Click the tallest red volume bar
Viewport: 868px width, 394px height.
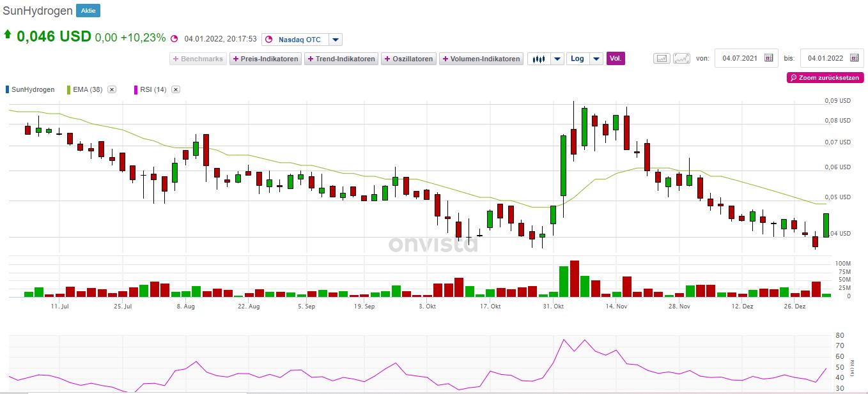tap(574, 279)
